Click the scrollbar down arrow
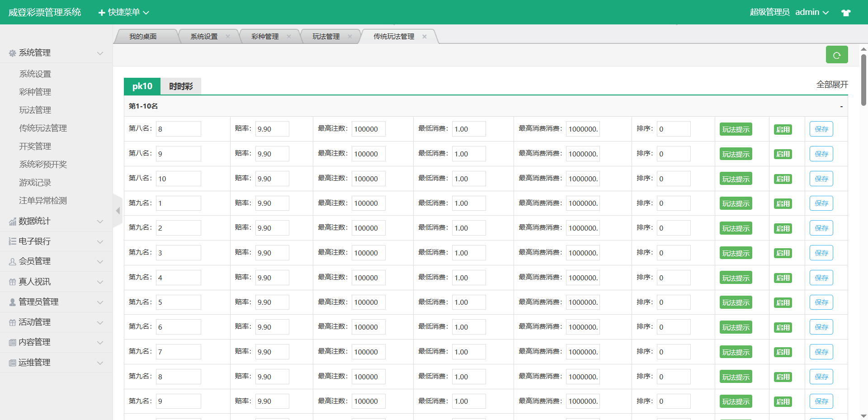This screenshot has width=868, height=420. point(863,416)
